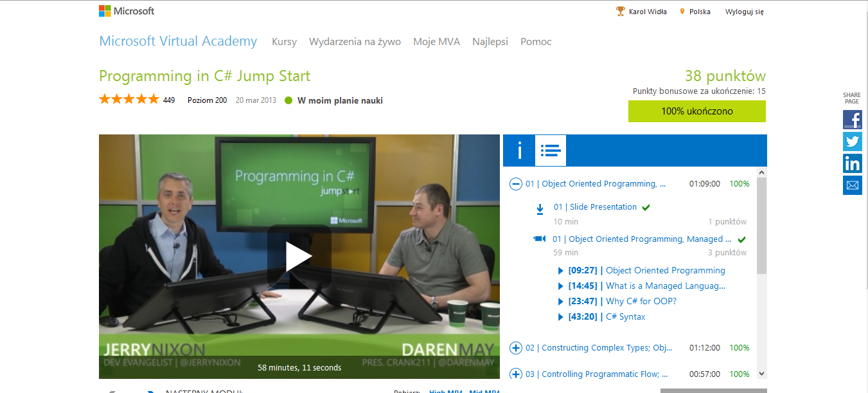Rate course using the five stars
Viewport: 868px width, 393px height.
[128, 100]
